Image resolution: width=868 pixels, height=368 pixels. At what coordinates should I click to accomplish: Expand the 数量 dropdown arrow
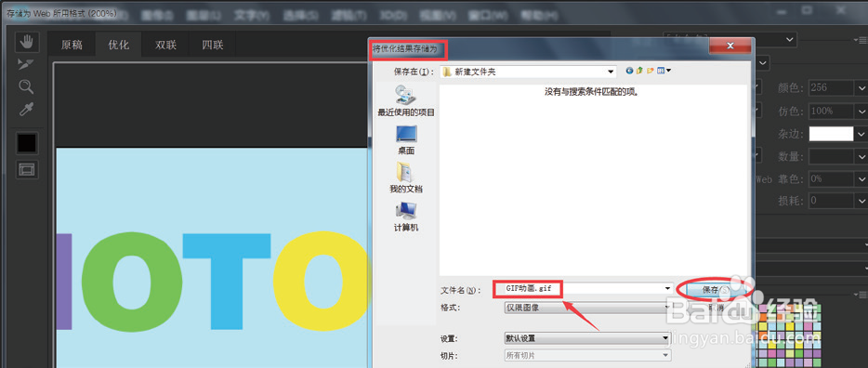[x=861, y=157]
